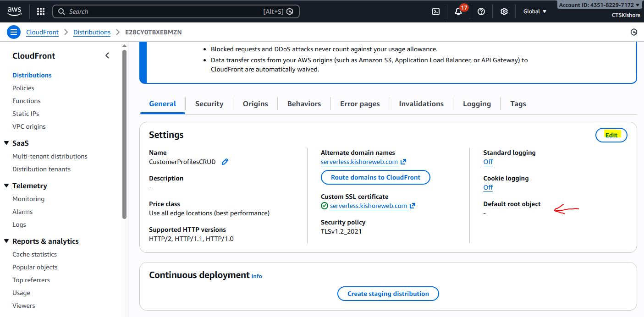
Task: Click Create staging distribution button
Action: [388, 294]
